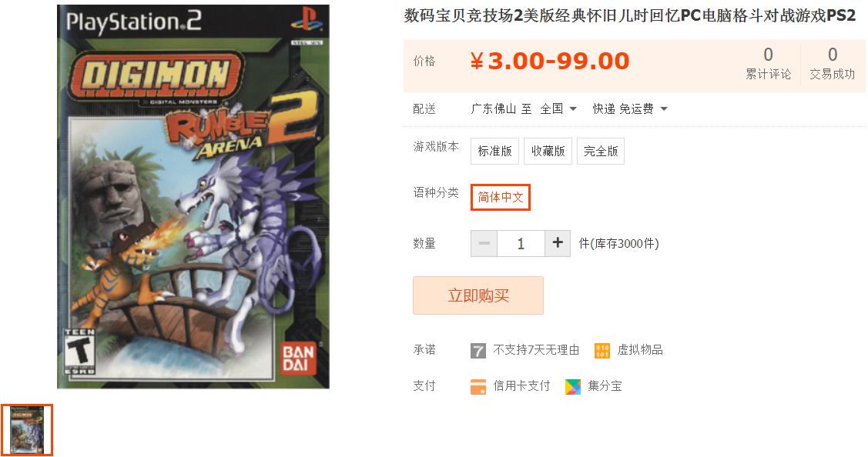Decrease quantity with the minus button
This screenshot has width=868, height=457.
(x=484, y=243)
